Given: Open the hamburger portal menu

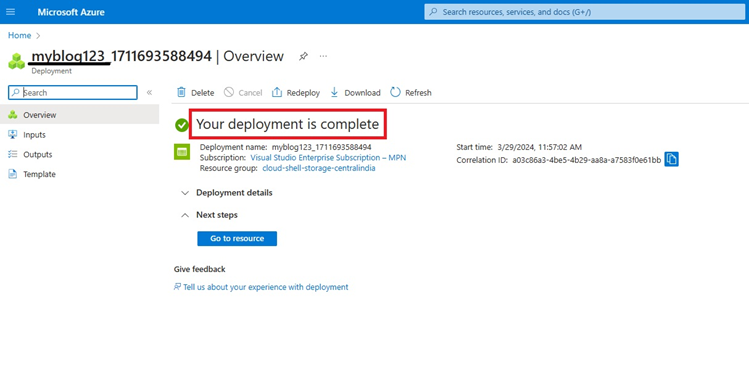Looking at the screenshot, I should (11, 12).
